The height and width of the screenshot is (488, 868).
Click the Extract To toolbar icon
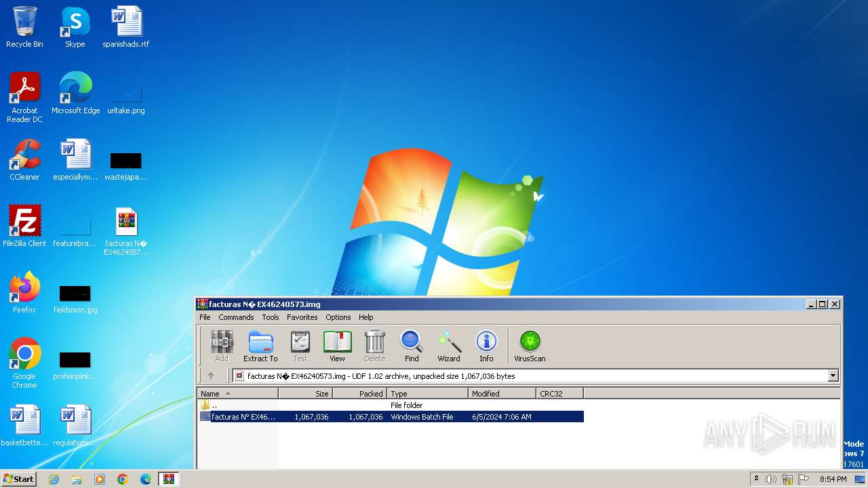(x=260, y=346)
